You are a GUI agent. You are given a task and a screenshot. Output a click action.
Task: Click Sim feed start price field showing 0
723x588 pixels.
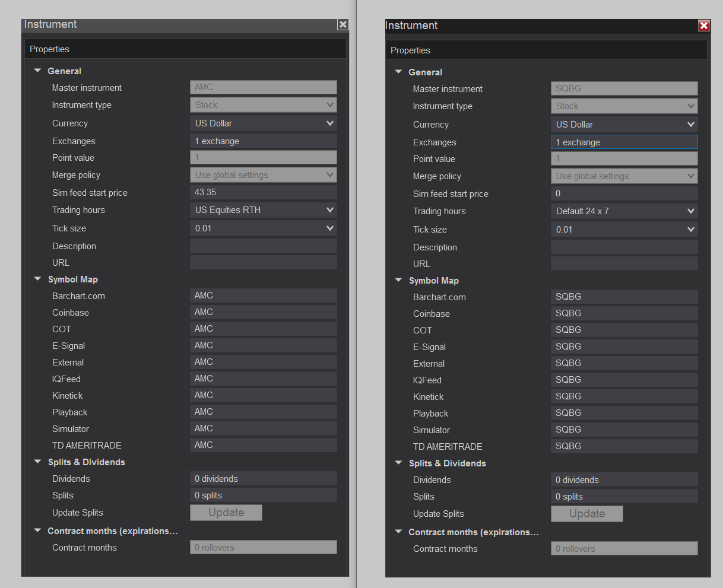[x=624, y=193]
